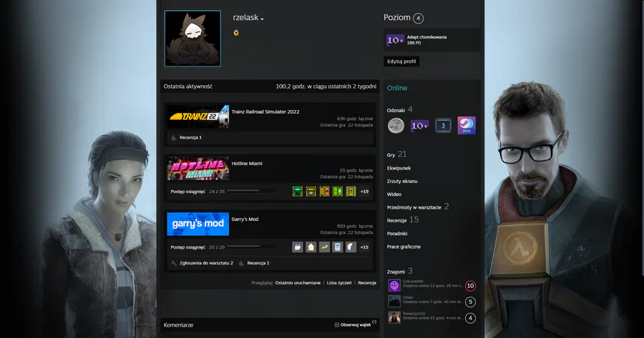Viewport: 644px width, 338px height.
Task: Open the Ostatnio uruchamiane link
Action: click(298, 283)
